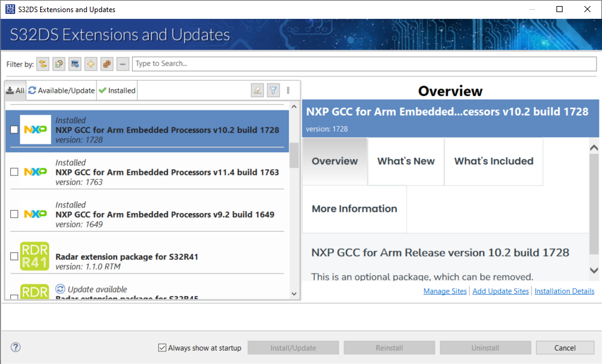602x364 pixels.
Task: Disable 'Always show at startup' checkbox
Action: click(x=162, y=348)
